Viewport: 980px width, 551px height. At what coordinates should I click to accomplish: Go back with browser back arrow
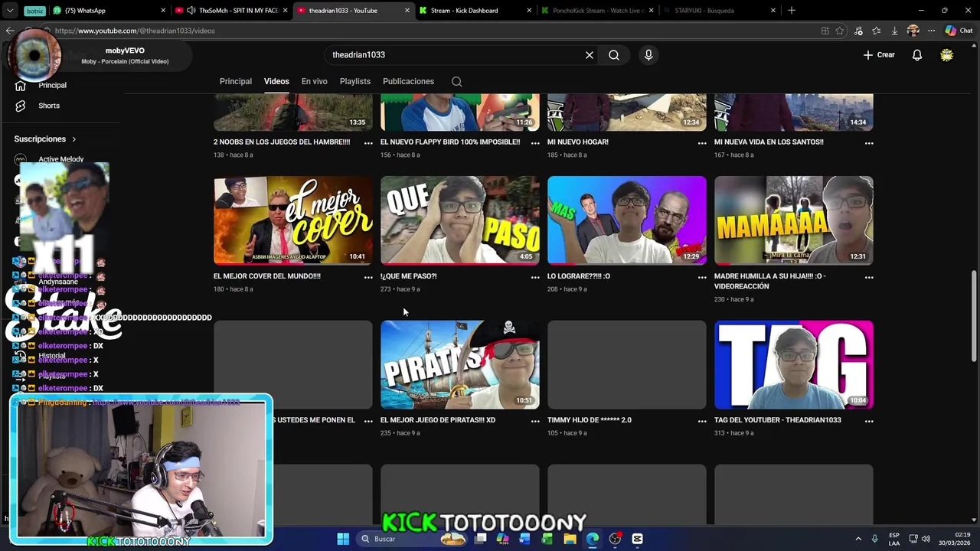tap(10, 31)
